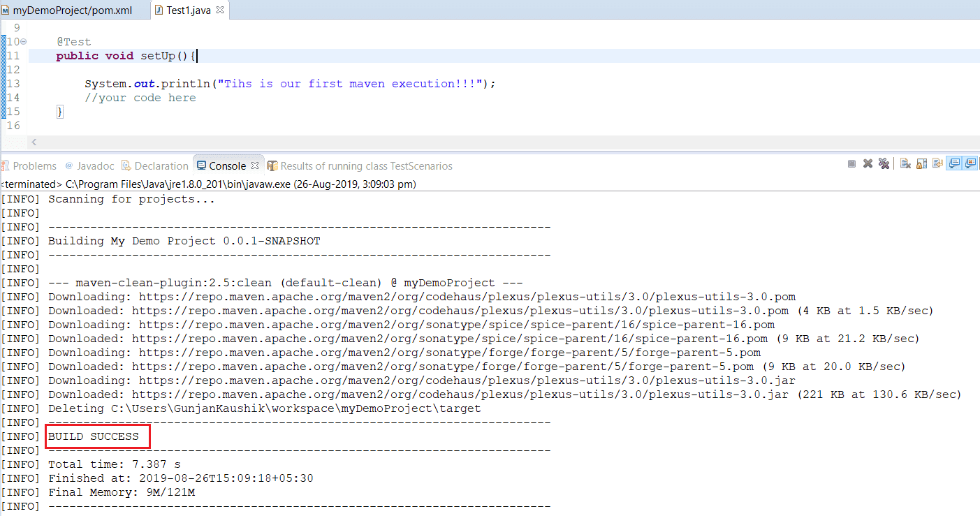Place cursor on 'public void setUp(){' line
The height and width of the screenshot is (516, 980).
click(x=127, y=56)
